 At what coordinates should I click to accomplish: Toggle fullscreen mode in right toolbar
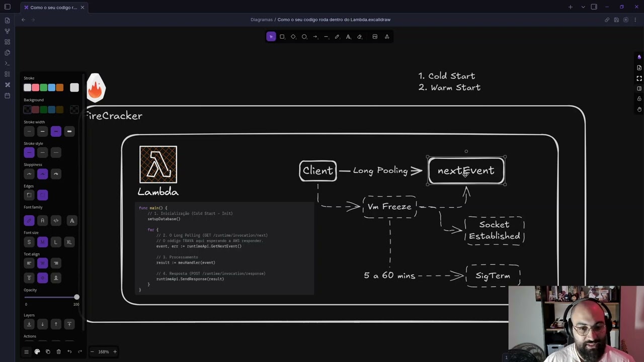(639, 78)
